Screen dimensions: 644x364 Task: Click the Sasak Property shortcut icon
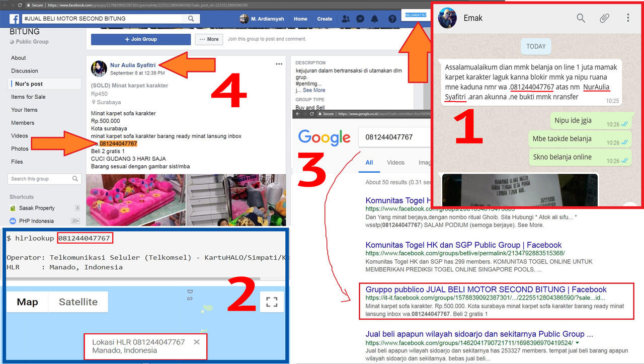[x=13, y=208]
